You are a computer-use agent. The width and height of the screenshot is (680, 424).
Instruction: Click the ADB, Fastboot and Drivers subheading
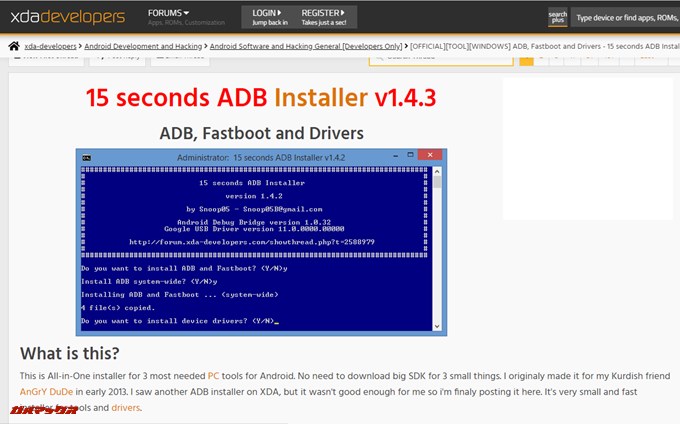point(262,133)
